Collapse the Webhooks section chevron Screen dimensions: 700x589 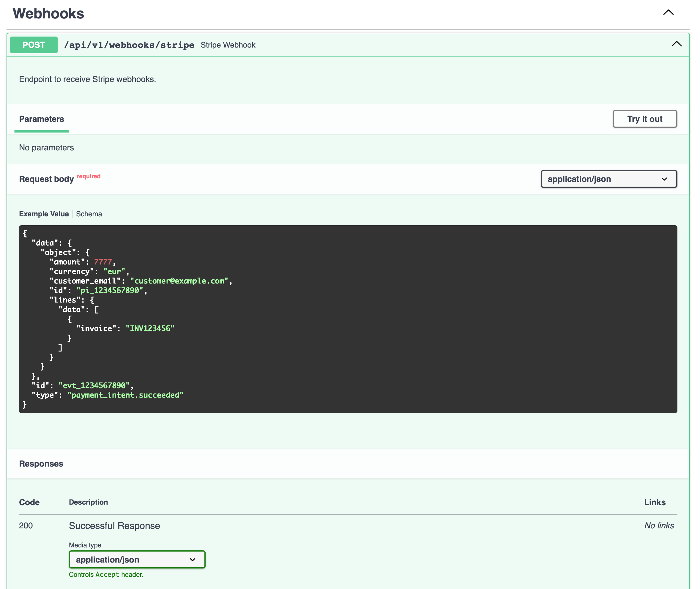[668, 13]
